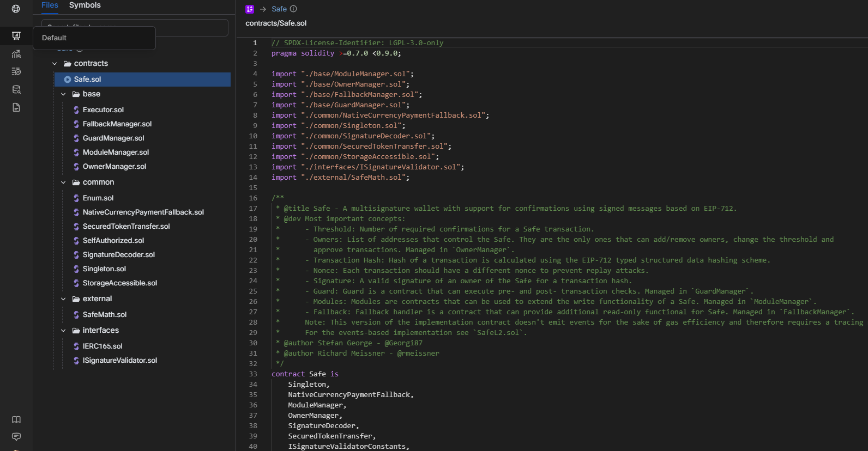The height and width of the screenshot is (451, 868).
Task: Select the Default tooltip entry
Action: point(94,38)
